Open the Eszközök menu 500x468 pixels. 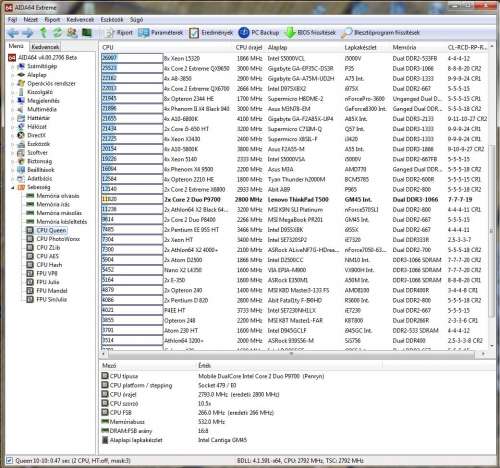112,20
